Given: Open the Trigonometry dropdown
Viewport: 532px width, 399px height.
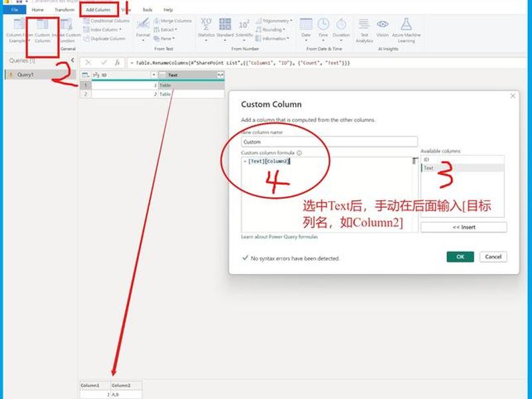Looking at the screenshot, I should click(x=274, y=21).
